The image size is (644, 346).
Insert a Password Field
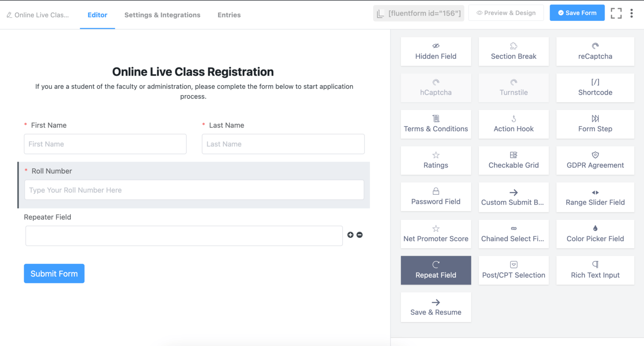(436, 197)
